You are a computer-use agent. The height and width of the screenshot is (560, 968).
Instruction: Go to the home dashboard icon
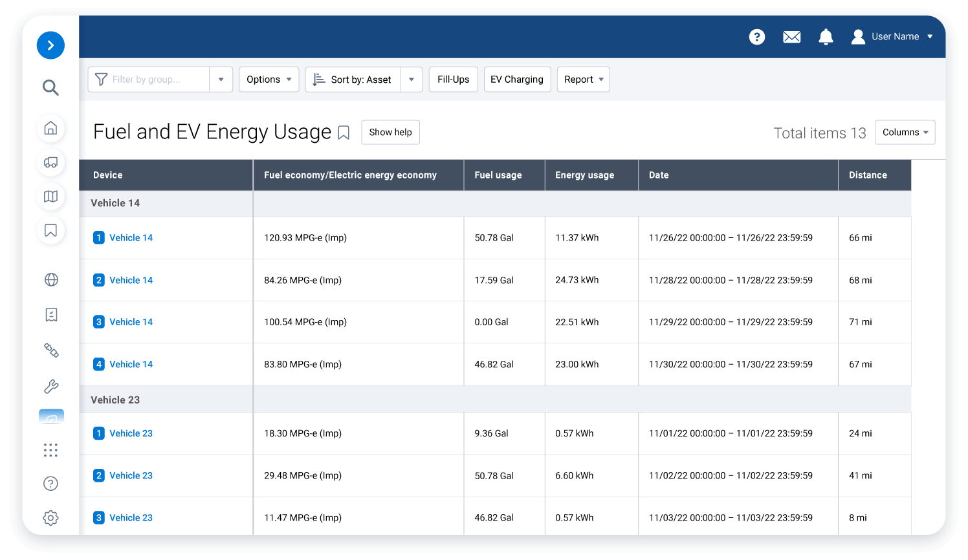tap(50, 128)
